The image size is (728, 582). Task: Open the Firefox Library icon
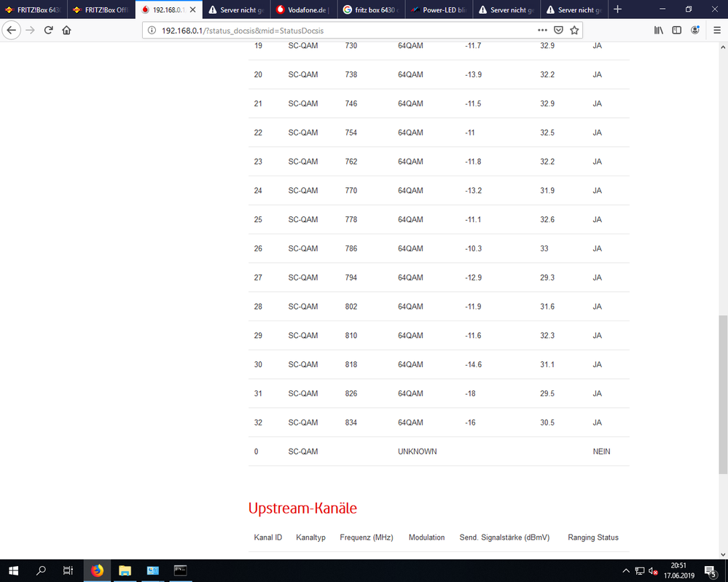pos(659,30)
